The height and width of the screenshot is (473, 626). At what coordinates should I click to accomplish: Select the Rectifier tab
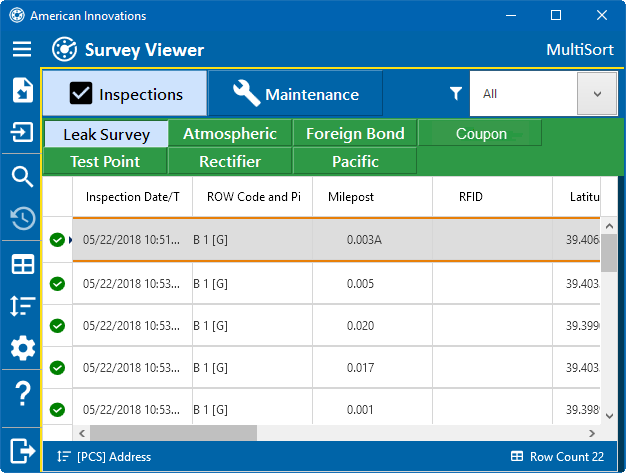(x=230, y=161)
